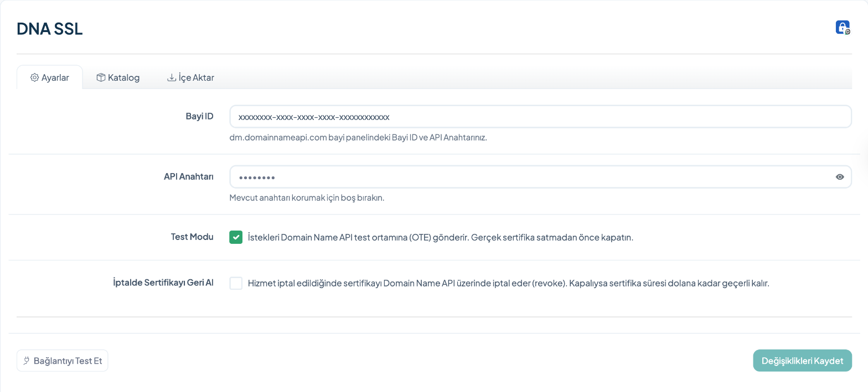Open the İçe Aktar tab
Screen dimensions: 868x392
coord(191,77)
